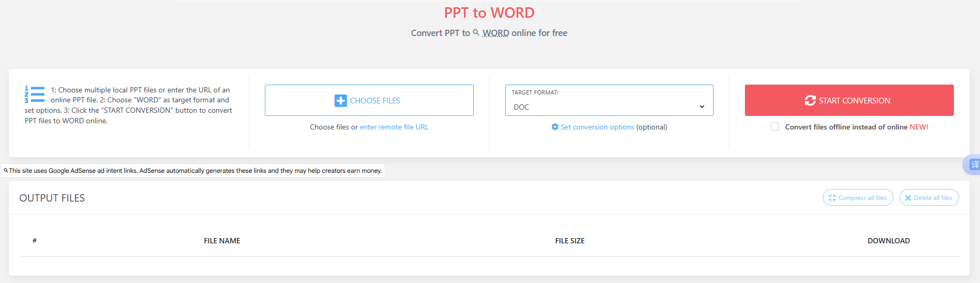Screen dimensions: 980x283
Task: Click the gear icon beside conversion options
Action: [x=555, y=127]
